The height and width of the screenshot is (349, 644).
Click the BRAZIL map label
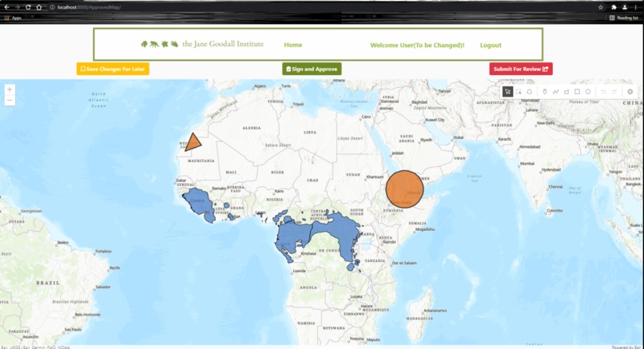[x=48, y=283]
